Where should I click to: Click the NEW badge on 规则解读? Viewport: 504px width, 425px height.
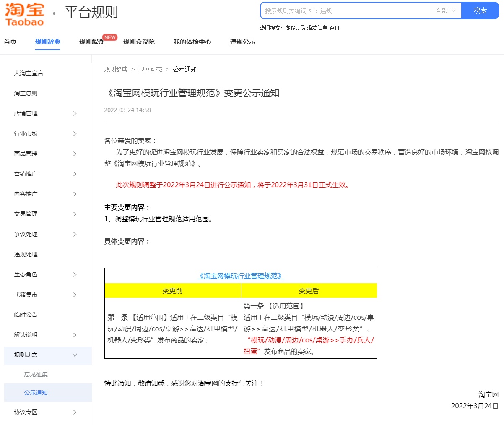coord(110,37)
